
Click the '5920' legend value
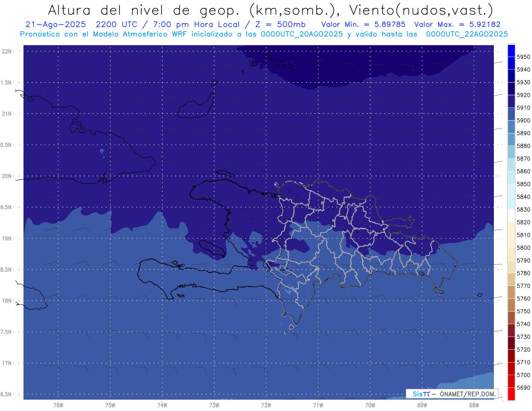523,95
